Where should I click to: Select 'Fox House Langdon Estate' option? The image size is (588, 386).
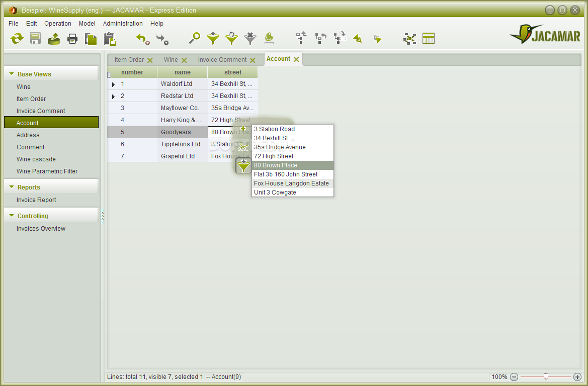click(293, 183)
